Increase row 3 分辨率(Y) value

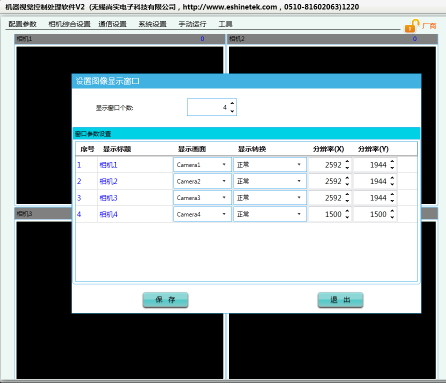[x=392, y=194]
